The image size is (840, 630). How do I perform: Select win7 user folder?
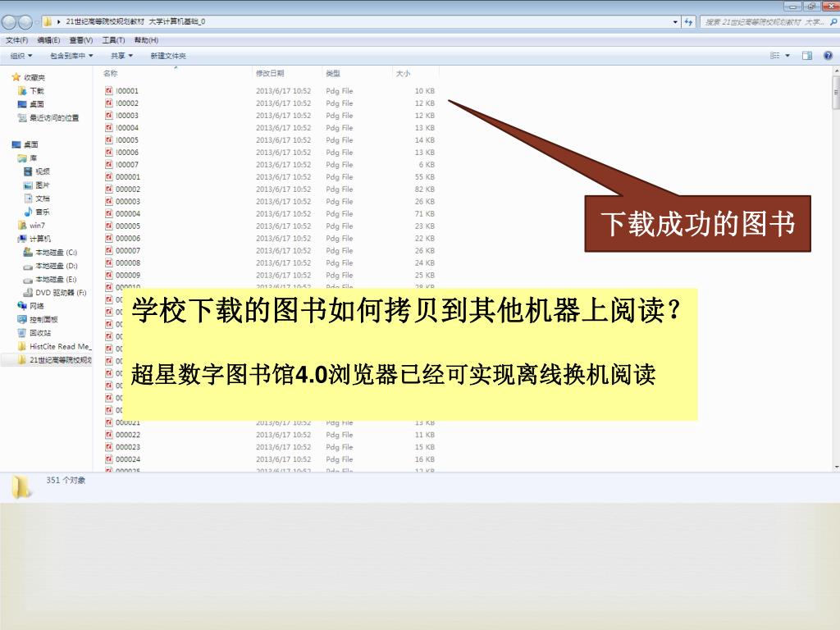(31, 226)
